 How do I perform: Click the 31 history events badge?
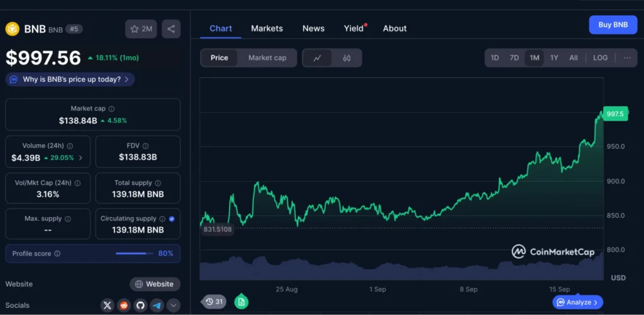[214, 302]
